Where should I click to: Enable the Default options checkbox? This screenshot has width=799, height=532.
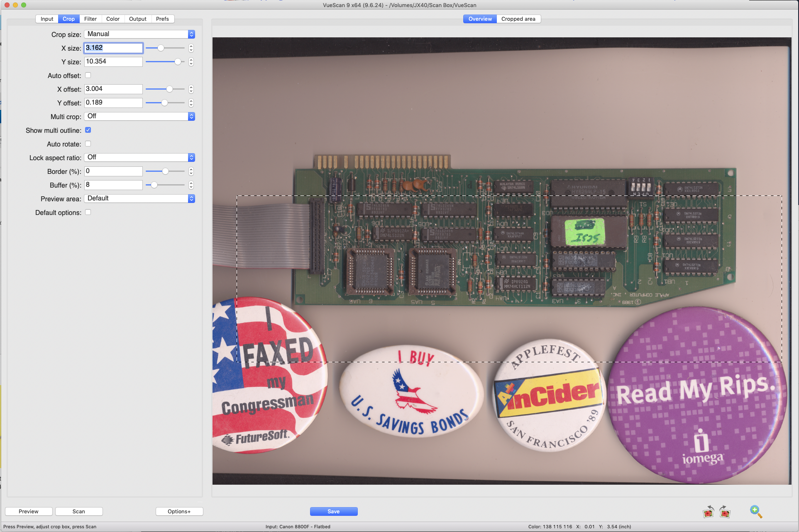[88, 212]
